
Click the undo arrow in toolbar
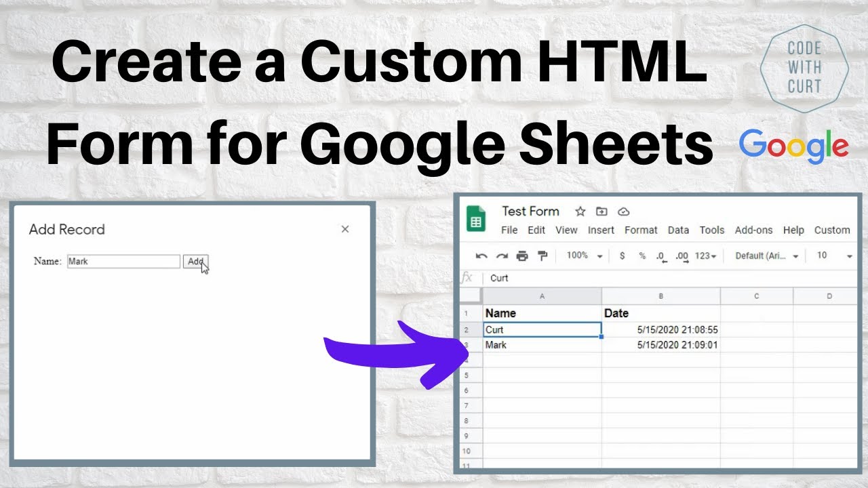[x=481, y=256]
